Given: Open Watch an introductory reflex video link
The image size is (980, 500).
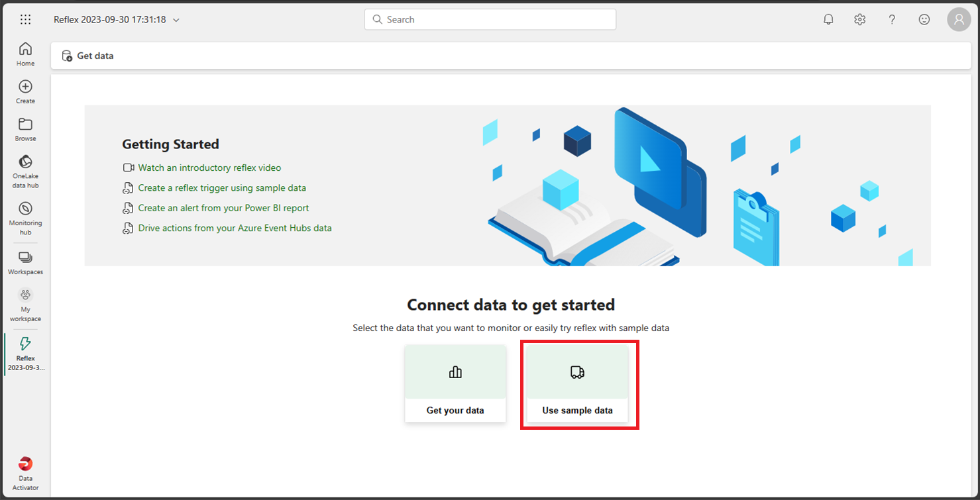Looking at the screenshot, I should coord(209,168).
